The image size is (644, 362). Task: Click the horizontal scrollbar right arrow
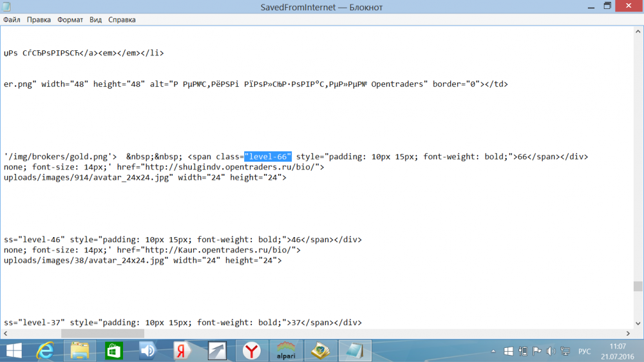pos(628,333)
